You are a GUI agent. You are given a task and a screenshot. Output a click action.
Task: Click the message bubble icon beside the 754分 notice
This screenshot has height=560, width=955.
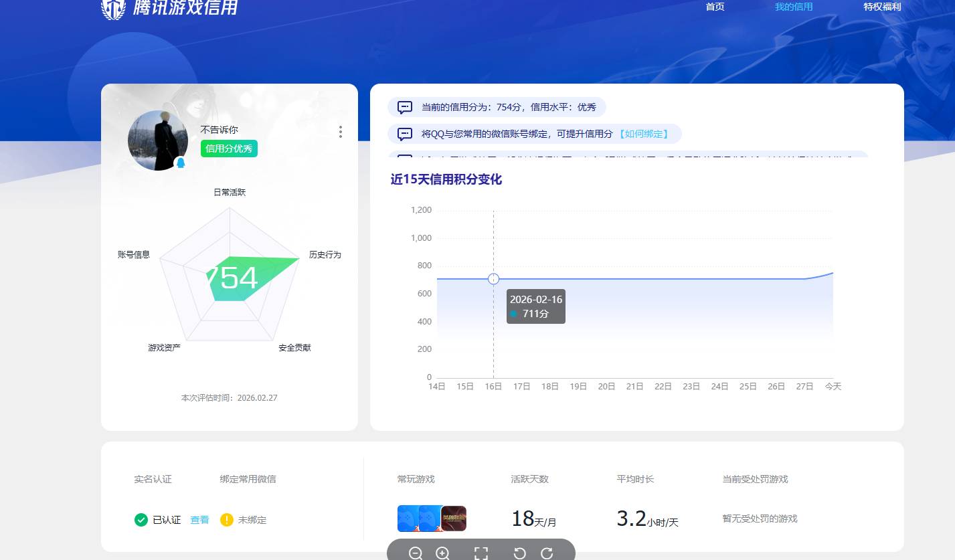[x=404, y=106]
